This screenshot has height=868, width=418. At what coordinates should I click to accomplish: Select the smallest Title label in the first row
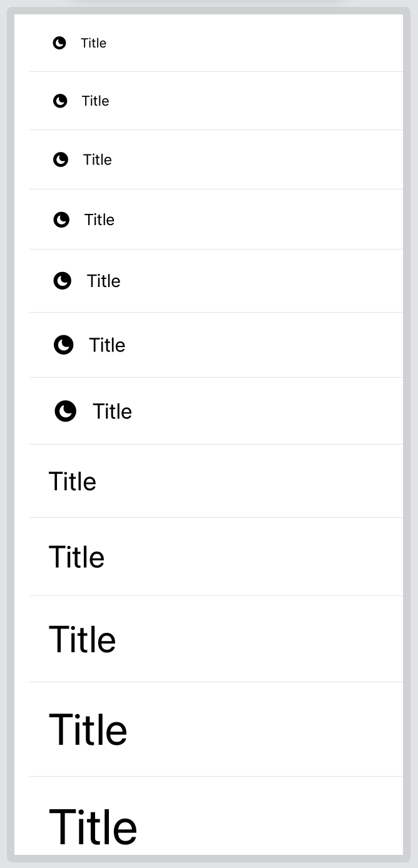tap(93, 43)
